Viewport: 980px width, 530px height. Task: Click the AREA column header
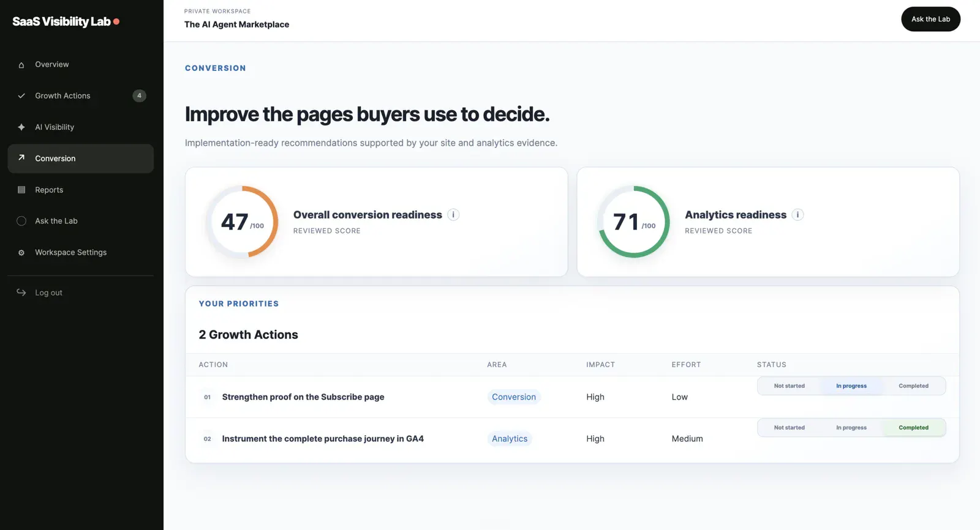tap(497, 365)
